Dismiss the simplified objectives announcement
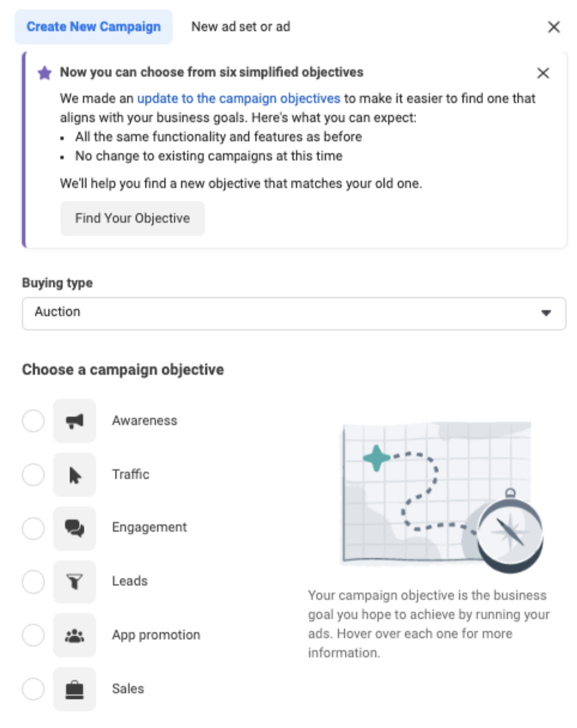 (x=543, y=73)
